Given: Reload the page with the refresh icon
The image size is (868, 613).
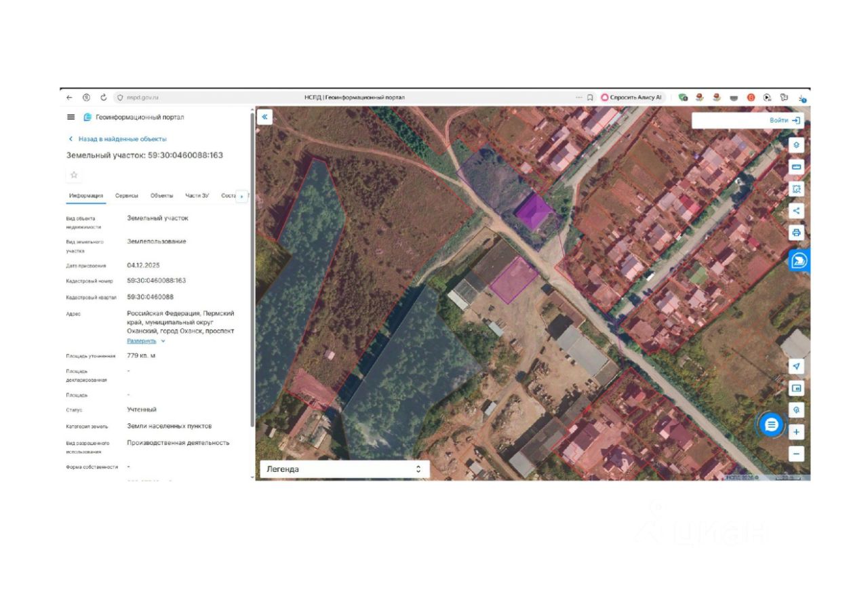Looking at the screenshot, I should pos(104,98).
